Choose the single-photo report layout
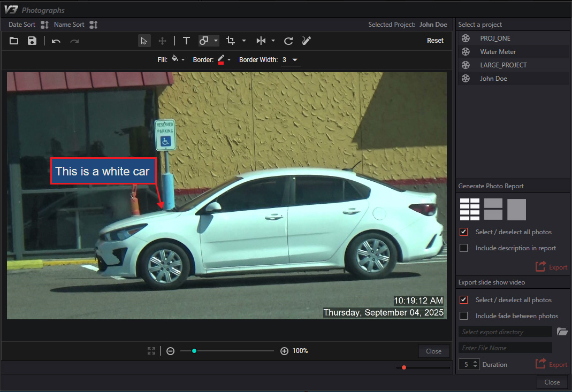This screenshot has height=392, width=572. click(x=516, y=210)
